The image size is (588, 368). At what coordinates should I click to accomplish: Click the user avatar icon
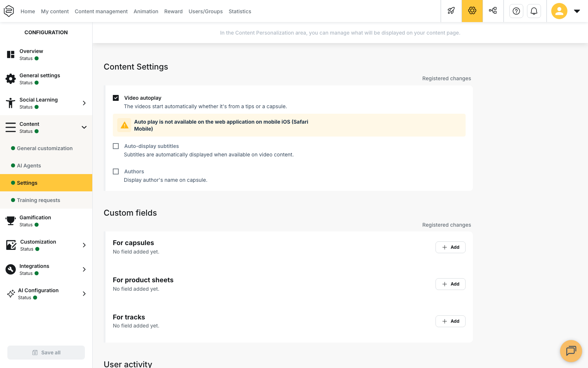click(x=559, y=11)
